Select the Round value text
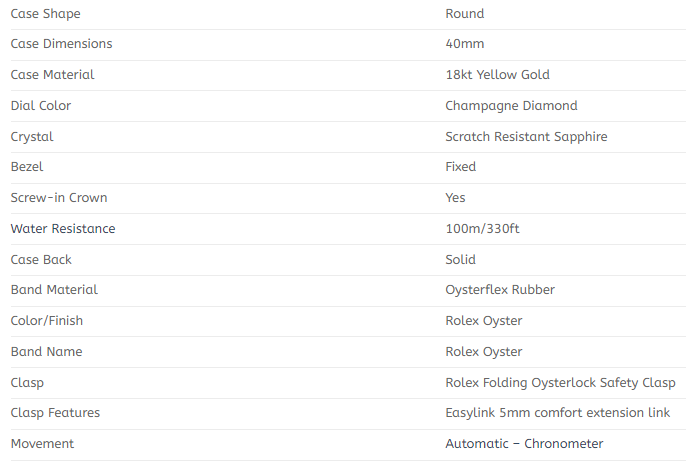 pyautogui.click(x=464, y=14)
